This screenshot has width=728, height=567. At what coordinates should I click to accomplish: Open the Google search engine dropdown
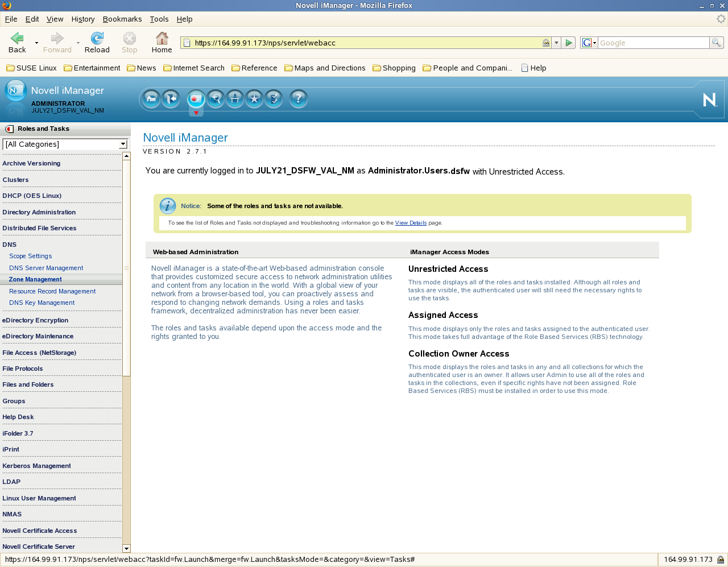tap(589, 43)
